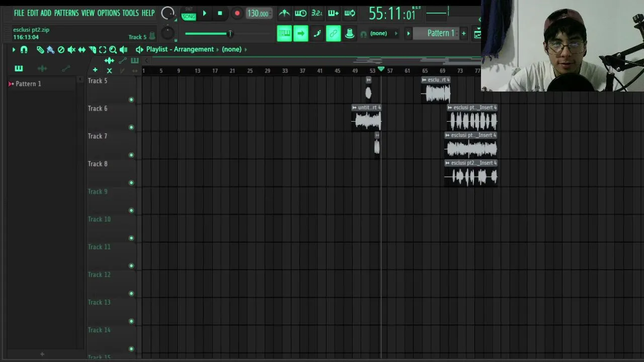Click the green playhead marker on timeline
Viewport: 644px width, 362px height.
point(381,69)
